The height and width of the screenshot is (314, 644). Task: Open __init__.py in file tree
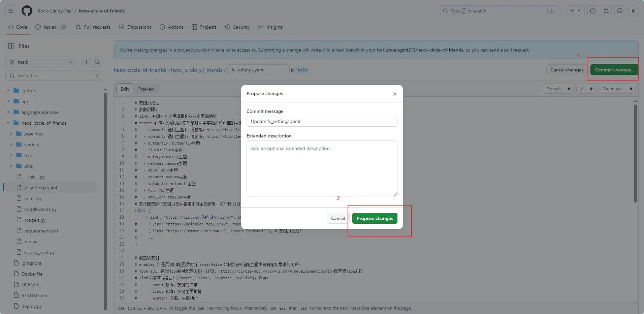coord(34,177)
